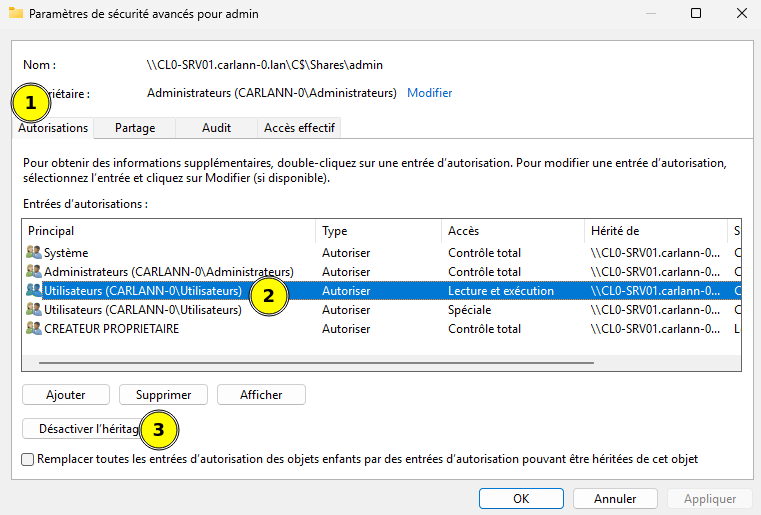This screenshot has height=515, width=761.
Task: Click the folder path \\CL0-SRV01.carlann-0.lan\C$\Shares\admin
Action: [x=265, y=65]
